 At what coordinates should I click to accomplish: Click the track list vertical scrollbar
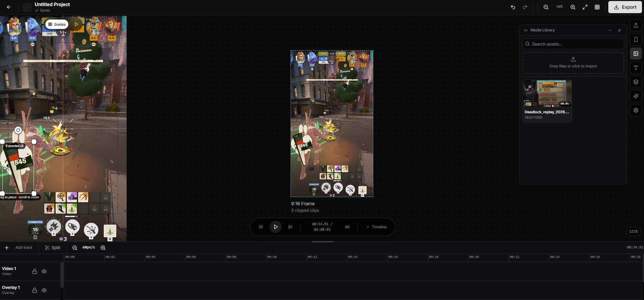(x=62, y=275)
